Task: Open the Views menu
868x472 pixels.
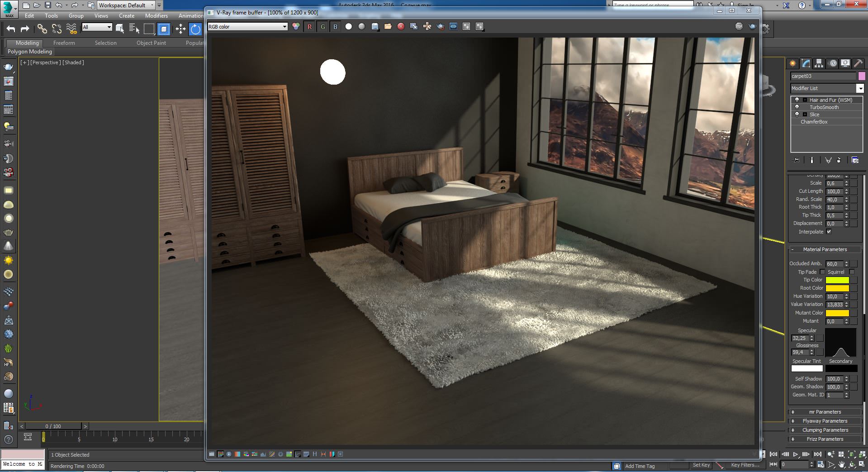Action: [101, 16]
